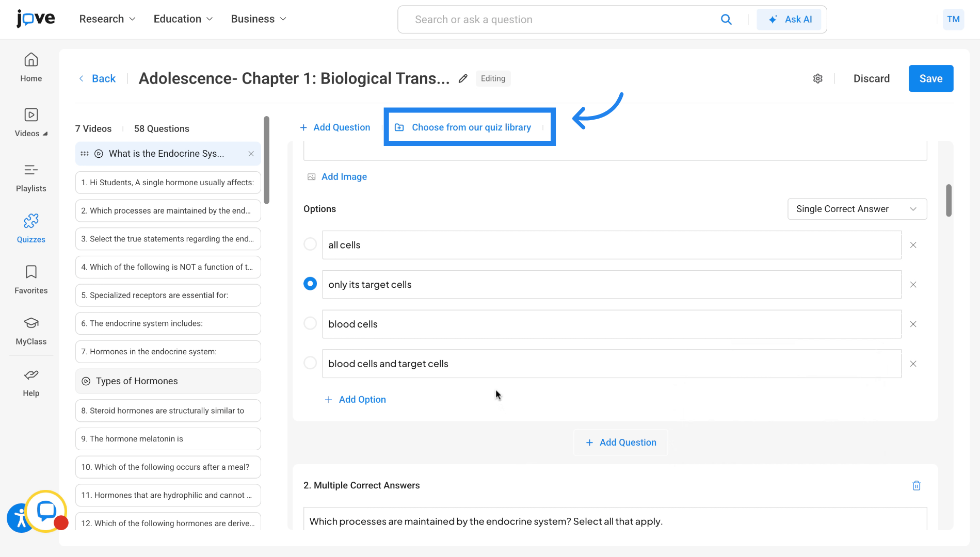Select 'all cells' as correct answer
980x557 pixels.
310,244
